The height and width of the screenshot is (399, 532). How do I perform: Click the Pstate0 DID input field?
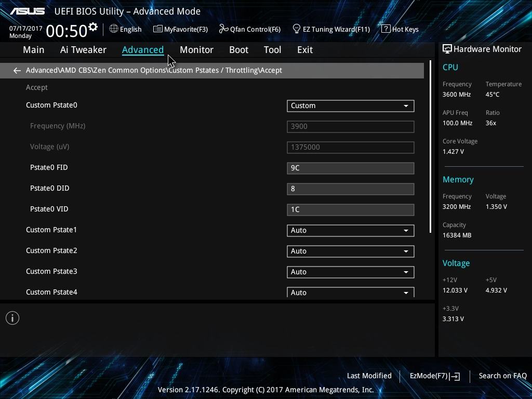click(351, 189)
